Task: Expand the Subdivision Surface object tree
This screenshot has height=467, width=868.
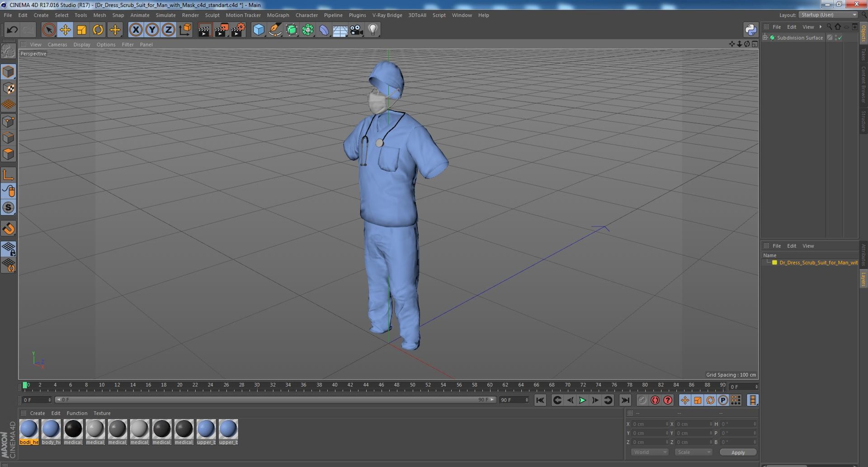Action: (765, 38)
